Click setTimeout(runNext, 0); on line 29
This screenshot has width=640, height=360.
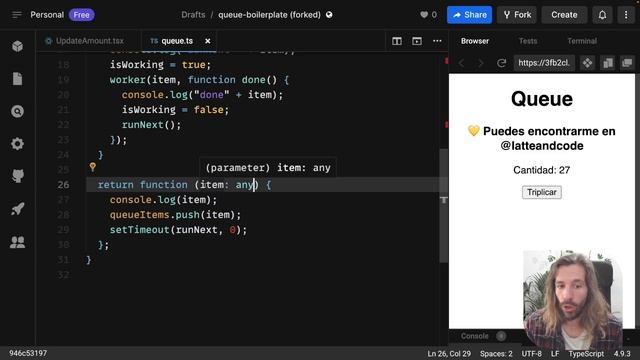pos(178,230)
